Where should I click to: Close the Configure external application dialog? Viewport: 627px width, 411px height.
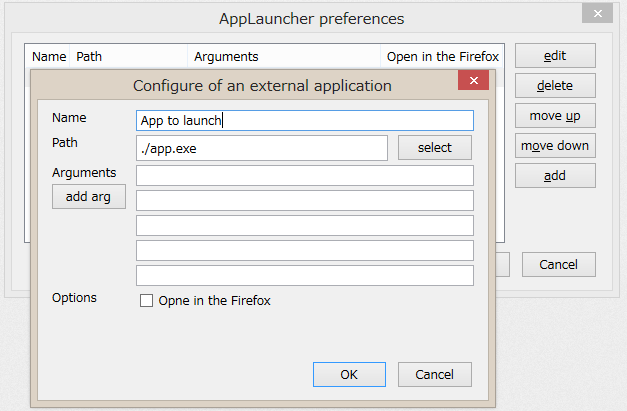(473, 80)
